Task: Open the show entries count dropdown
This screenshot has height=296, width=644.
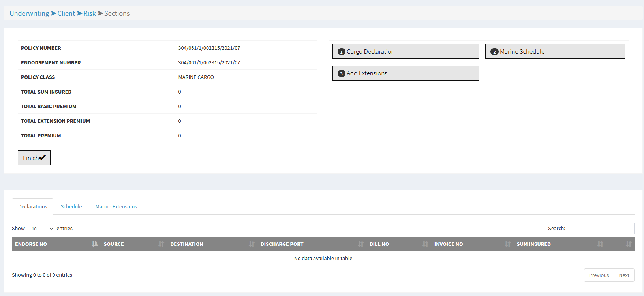Action: pos(40,229)
